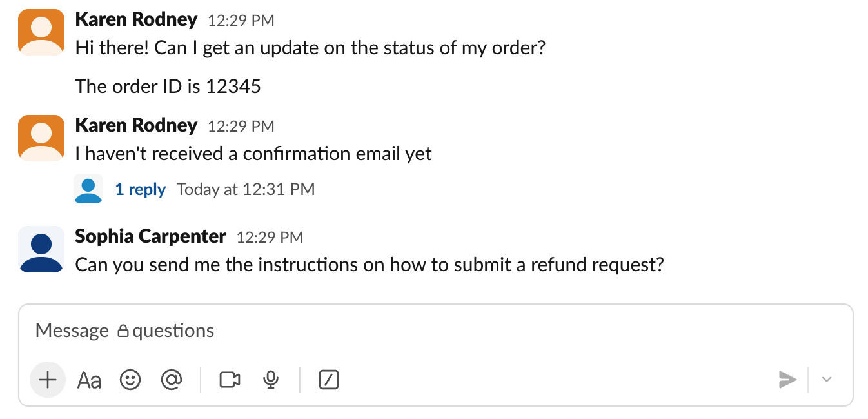Click the Today at 12:31 PM timestamp
This screenshot has height=419, width=868.
point(246,189)
